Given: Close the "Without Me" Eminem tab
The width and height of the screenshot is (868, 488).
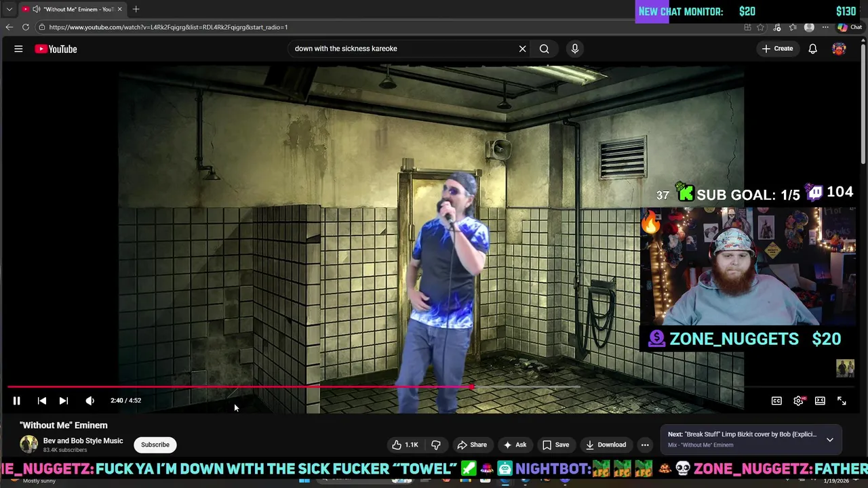Looking at the screenshot, I should click(x=119, y=9).
